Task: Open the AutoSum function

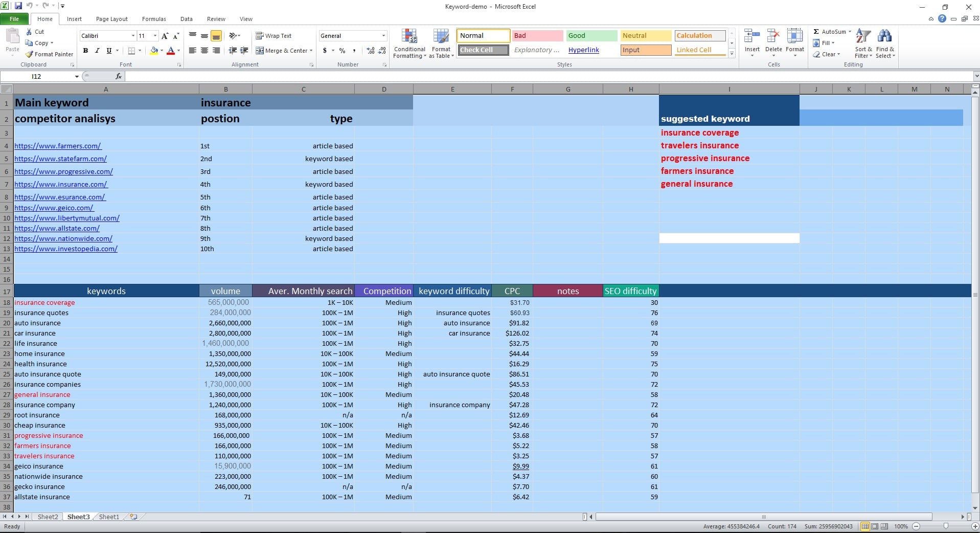Action: tap(830, 31)
